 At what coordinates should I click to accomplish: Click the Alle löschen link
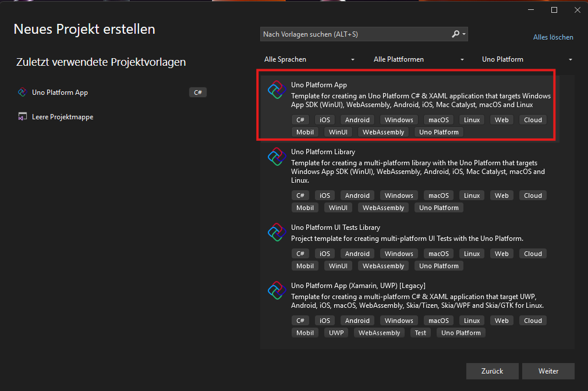(553, 37)
